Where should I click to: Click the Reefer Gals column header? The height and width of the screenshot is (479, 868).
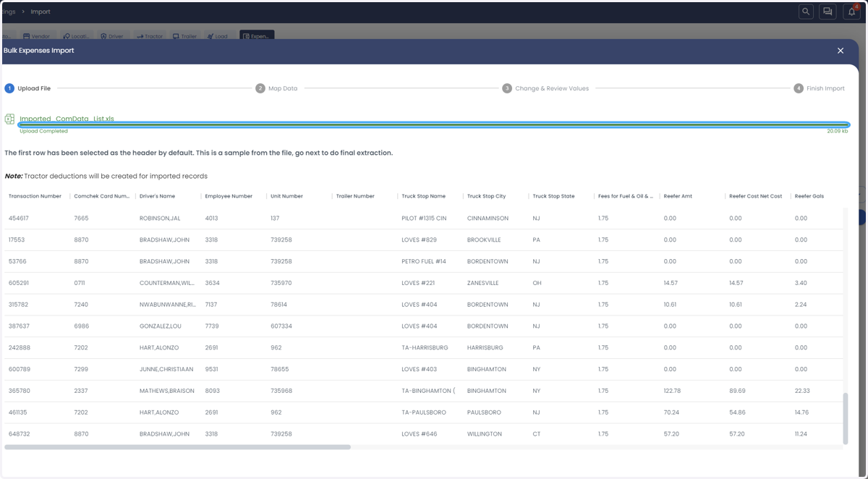pos(809,196)
